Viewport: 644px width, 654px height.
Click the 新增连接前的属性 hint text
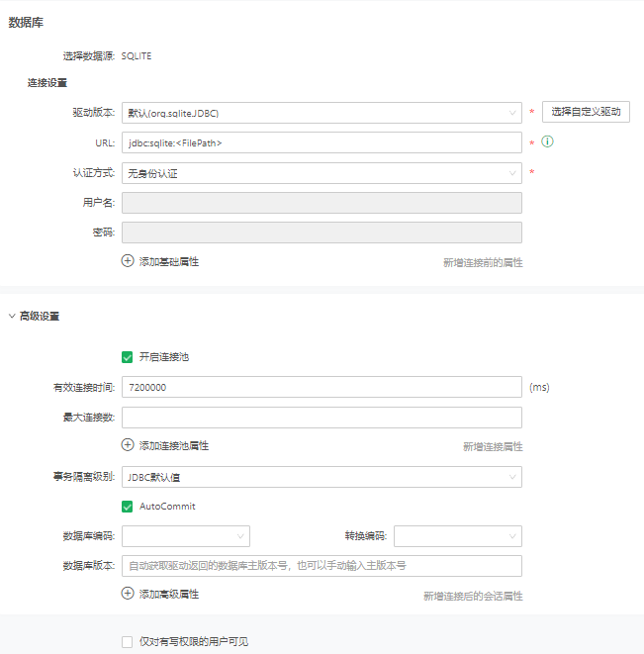[x=483, y=263]
